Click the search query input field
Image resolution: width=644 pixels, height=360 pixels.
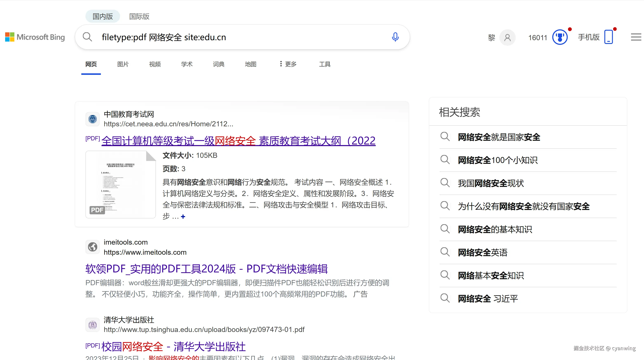coord(240,37)
